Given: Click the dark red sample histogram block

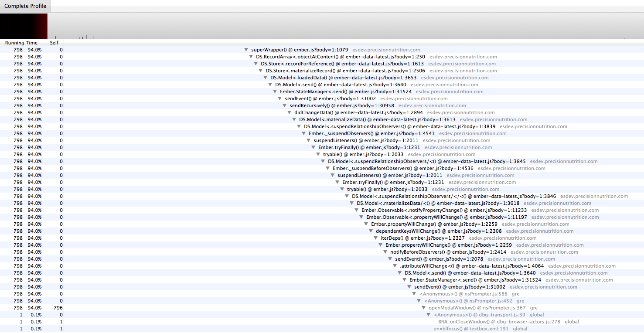Looking at the screenshot, I should [24, 26].
